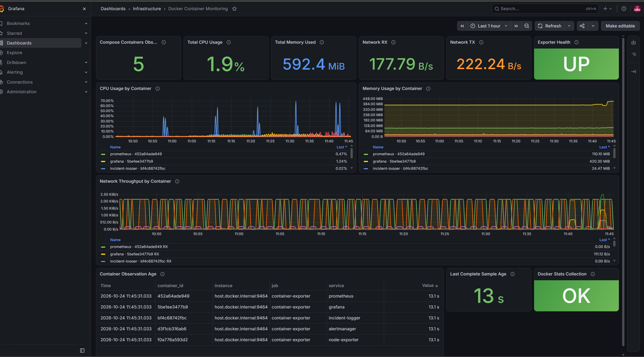Toggle incident-logger series in Memory Usage legend
The height and width of the screenshot is (357, 644).
[400, 168]
